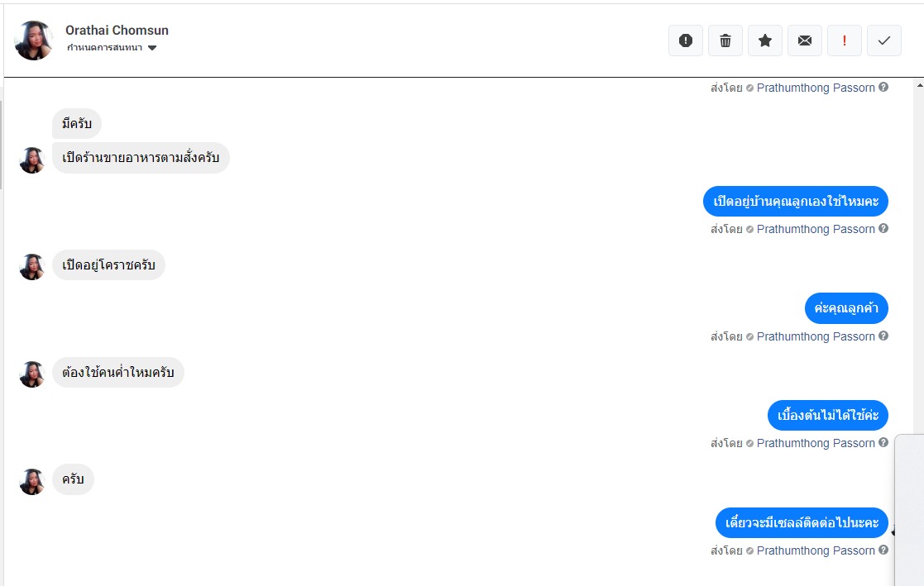Flag conversation with the red exclamation icon
Image resolution: width=924 pixels, height=586 pixels.
click(x=845, y=40)
